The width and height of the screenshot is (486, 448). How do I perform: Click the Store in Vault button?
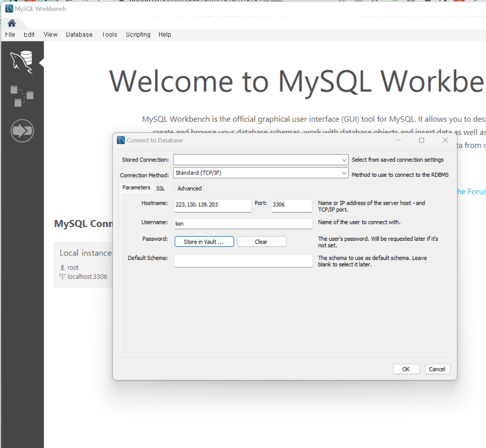point(204,242)
